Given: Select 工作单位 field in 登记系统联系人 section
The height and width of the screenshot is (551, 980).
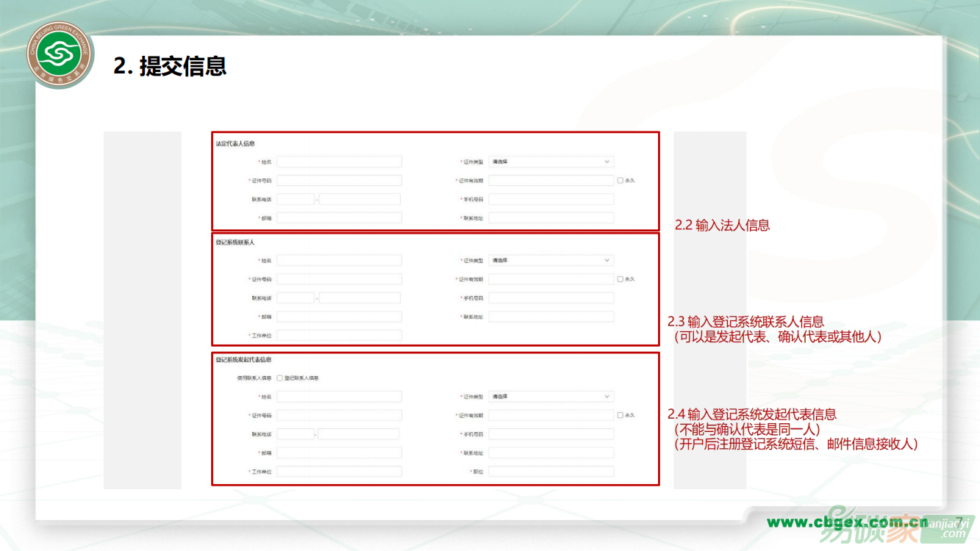Looking at the screenshot, I should 339,336.
